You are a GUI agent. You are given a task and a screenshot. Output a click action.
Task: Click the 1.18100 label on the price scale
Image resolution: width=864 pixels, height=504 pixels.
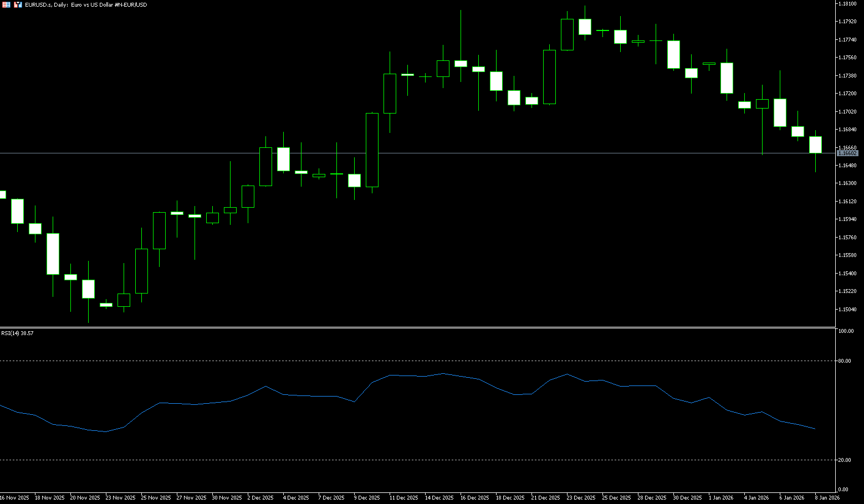pyautogui.click(x=848, y=4)
